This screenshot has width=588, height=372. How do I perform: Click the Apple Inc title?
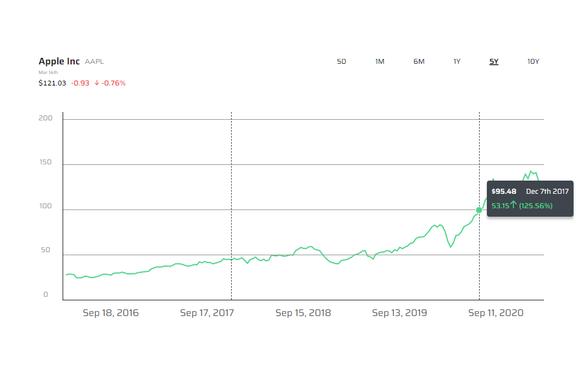pyautogui.click(x=58, y=61)
